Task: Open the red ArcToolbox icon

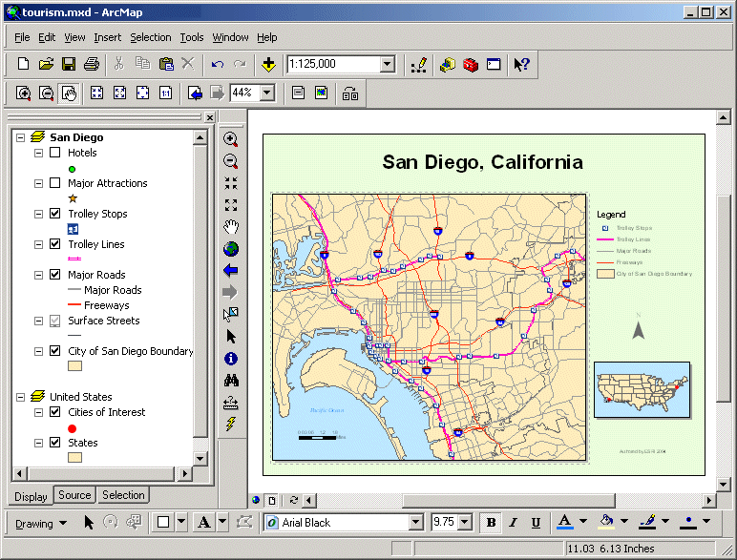Action: pos(471,64)
